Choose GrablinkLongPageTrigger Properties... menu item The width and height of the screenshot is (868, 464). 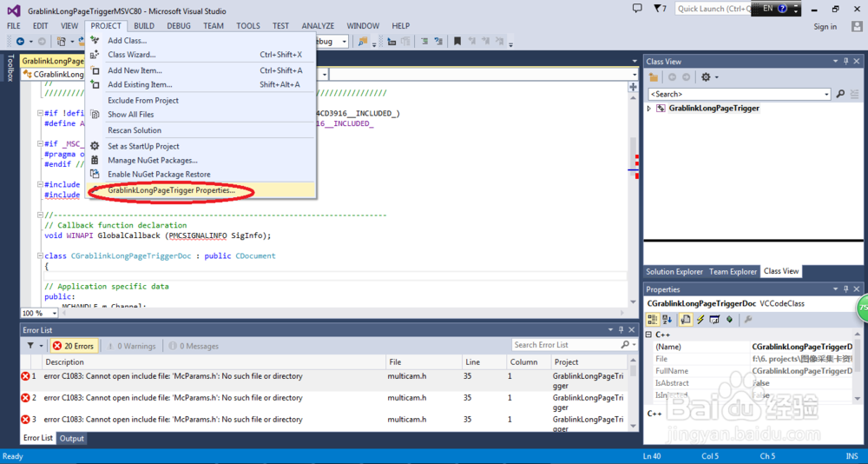201,190
